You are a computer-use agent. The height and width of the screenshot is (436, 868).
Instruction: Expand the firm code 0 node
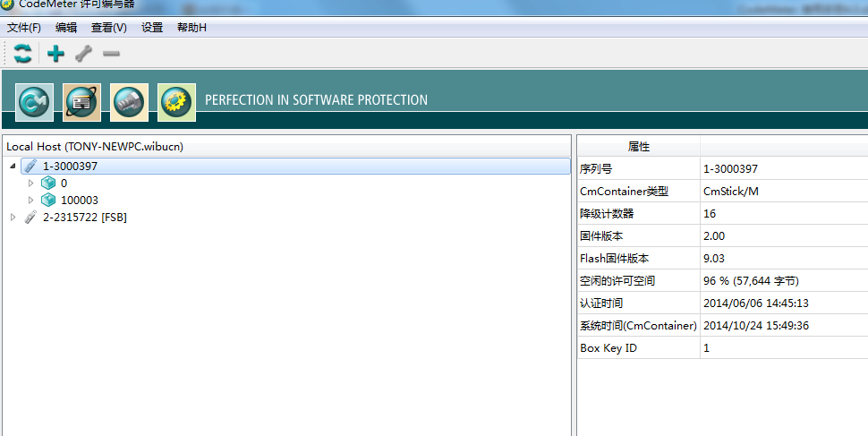(x=31, y=183)
